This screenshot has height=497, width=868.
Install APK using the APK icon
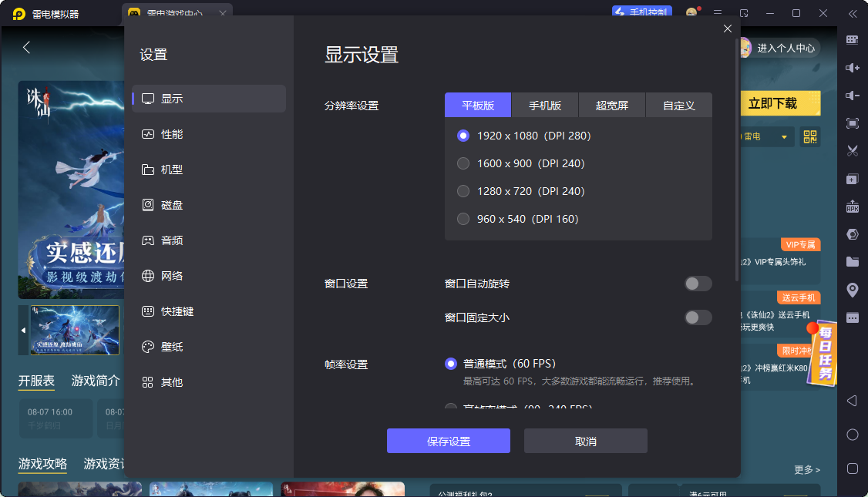pos(853,207)
